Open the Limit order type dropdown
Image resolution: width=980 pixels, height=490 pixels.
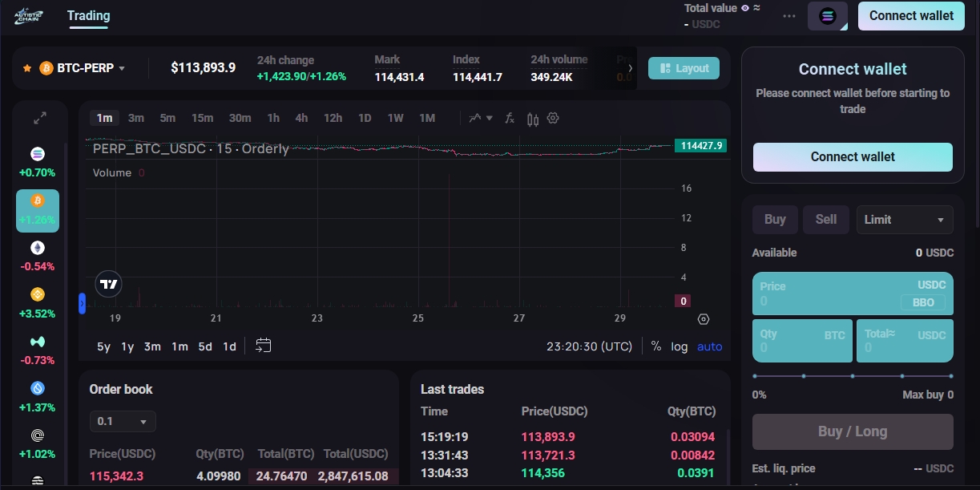coord(905,220)
